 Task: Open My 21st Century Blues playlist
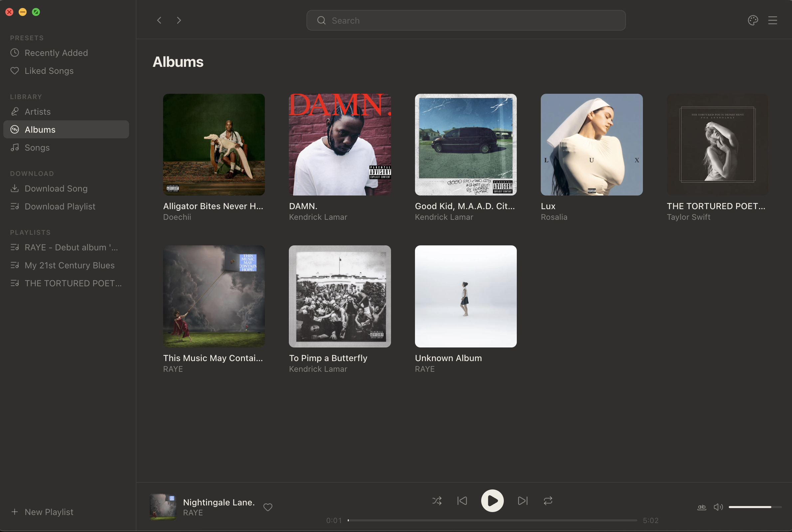point(66,265)
